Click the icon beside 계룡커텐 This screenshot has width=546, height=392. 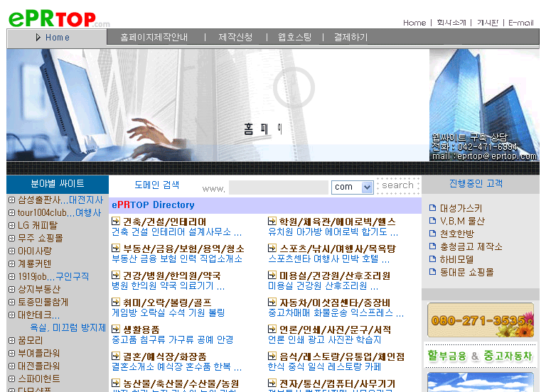click(11, 264)
